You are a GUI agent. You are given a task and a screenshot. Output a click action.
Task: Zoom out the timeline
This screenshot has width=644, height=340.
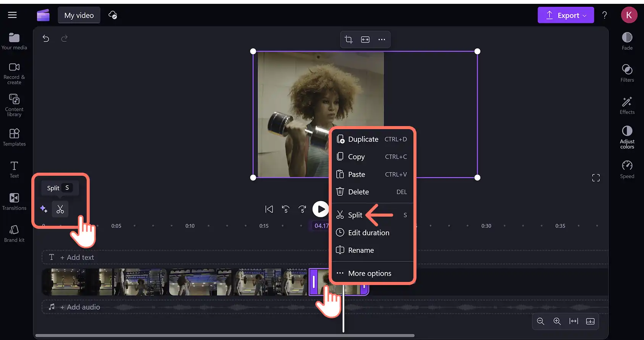[x=541, y=321]
